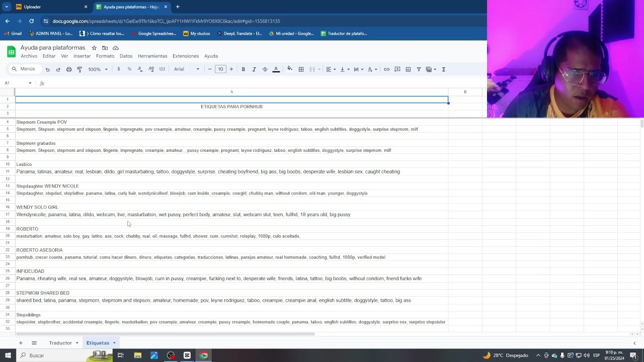Screen dimensions: 644x362
Task: Click the insert link icon
Action: tap(386, 69)
